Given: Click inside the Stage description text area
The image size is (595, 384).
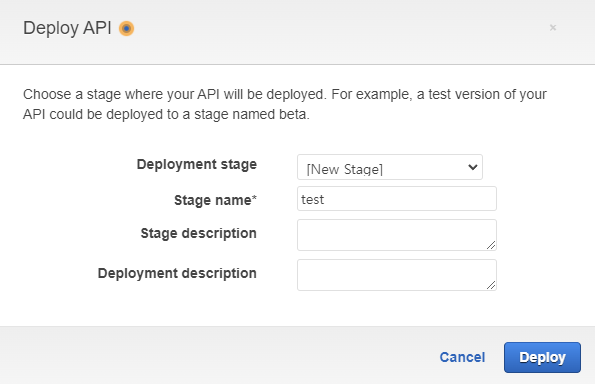Looking at the screenshot, I should (x=397, y=235).
